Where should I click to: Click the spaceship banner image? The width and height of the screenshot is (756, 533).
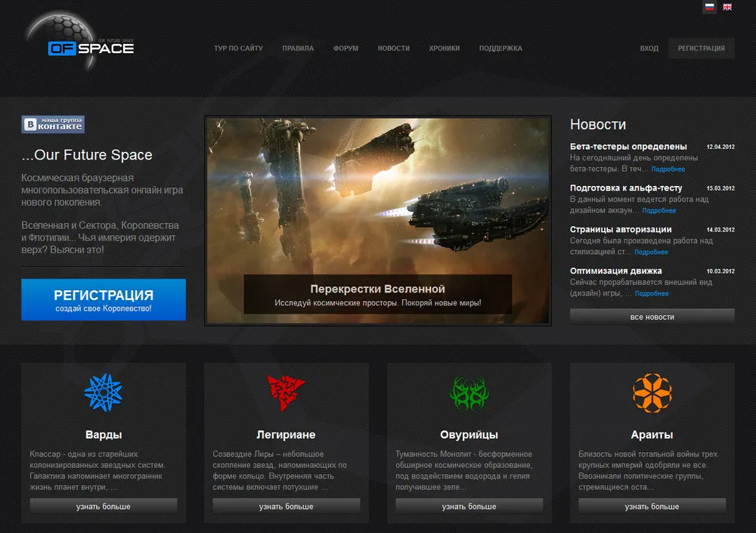point(377,197)
